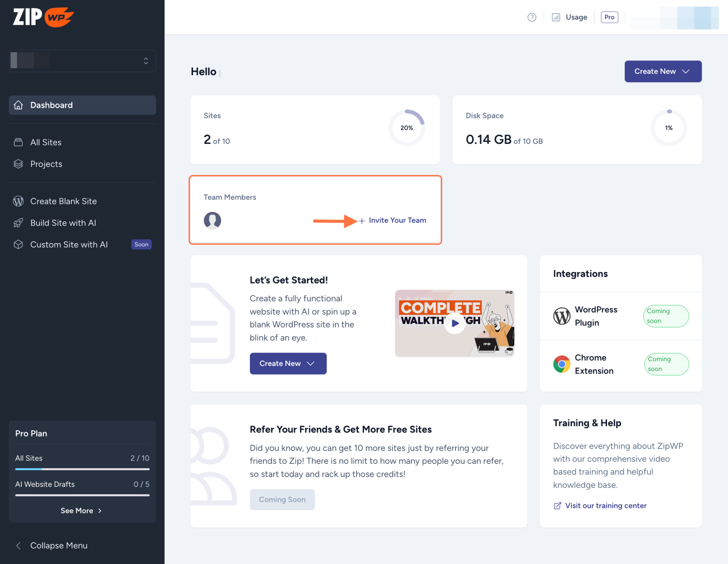Visit our training center link

click(605, 505)
